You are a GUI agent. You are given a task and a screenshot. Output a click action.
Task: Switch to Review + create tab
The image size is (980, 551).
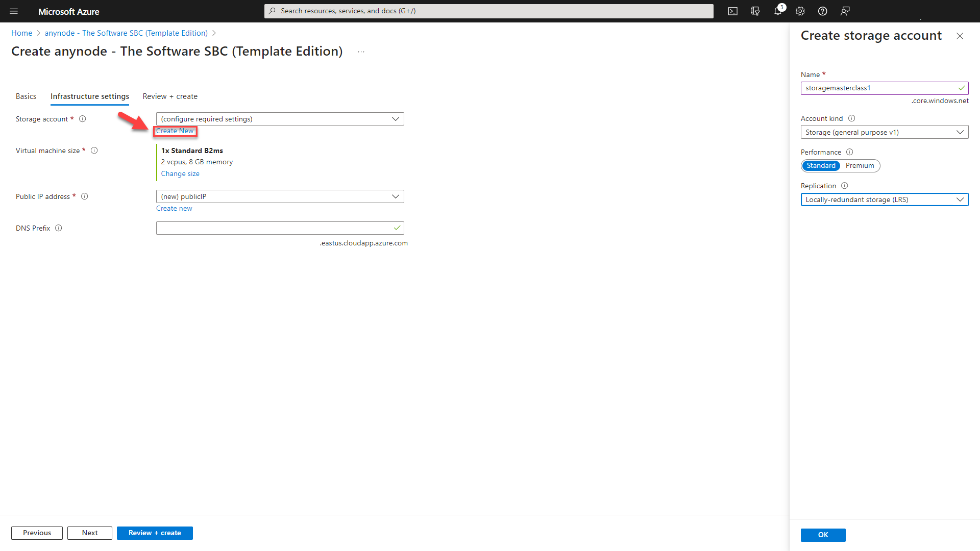(x=169, y=96)
